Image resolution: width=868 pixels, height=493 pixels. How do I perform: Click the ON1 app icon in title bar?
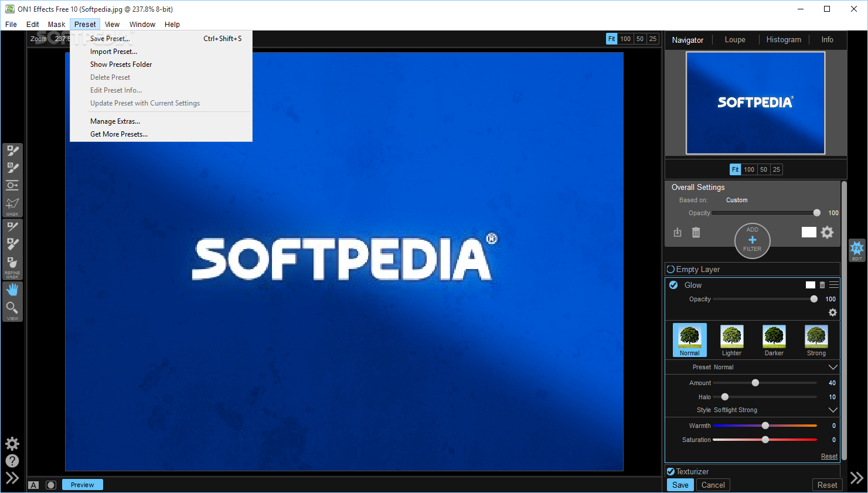(10, 9)
